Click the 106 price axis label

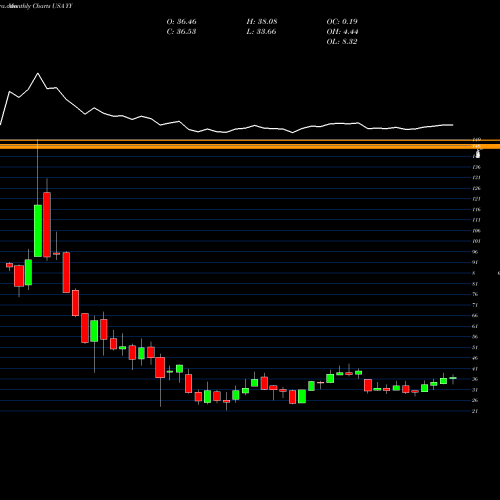tap(476, 231)
